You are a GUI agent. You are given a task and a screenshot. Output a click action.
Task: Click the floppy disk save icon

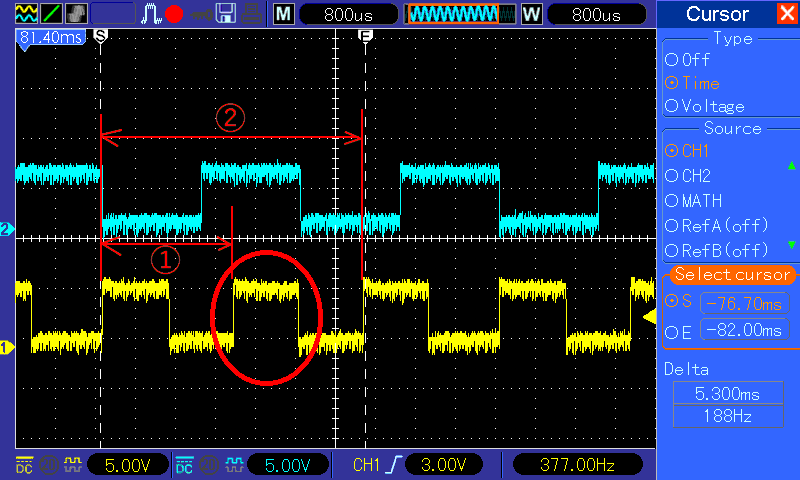click(x=226, y=14)
